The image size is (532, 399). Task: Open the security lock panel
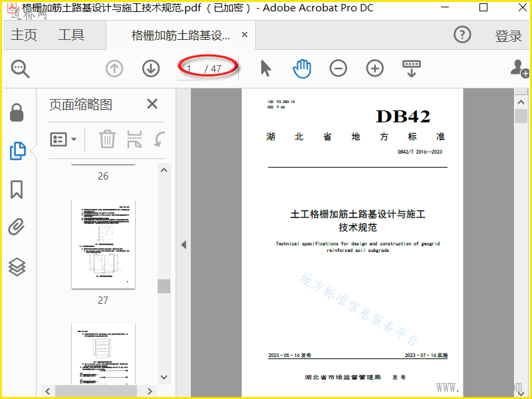[17, 112]
